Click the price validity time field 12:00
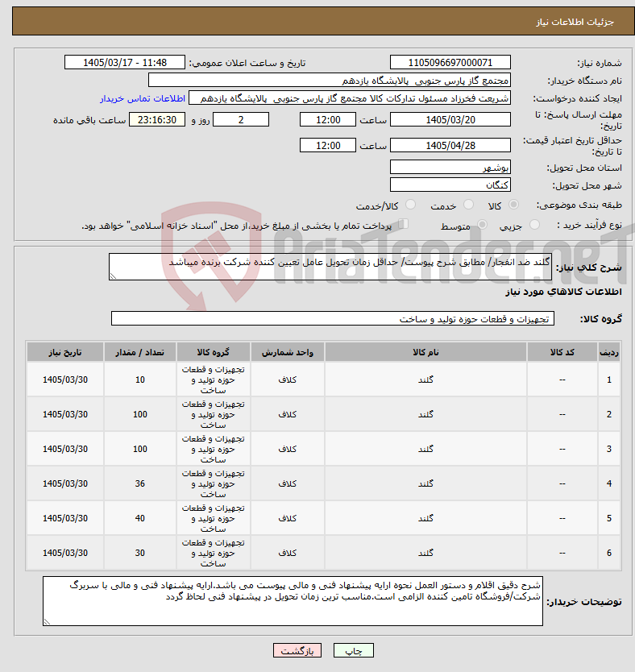This screenshot has height=672, width=635. pos(328,145)
